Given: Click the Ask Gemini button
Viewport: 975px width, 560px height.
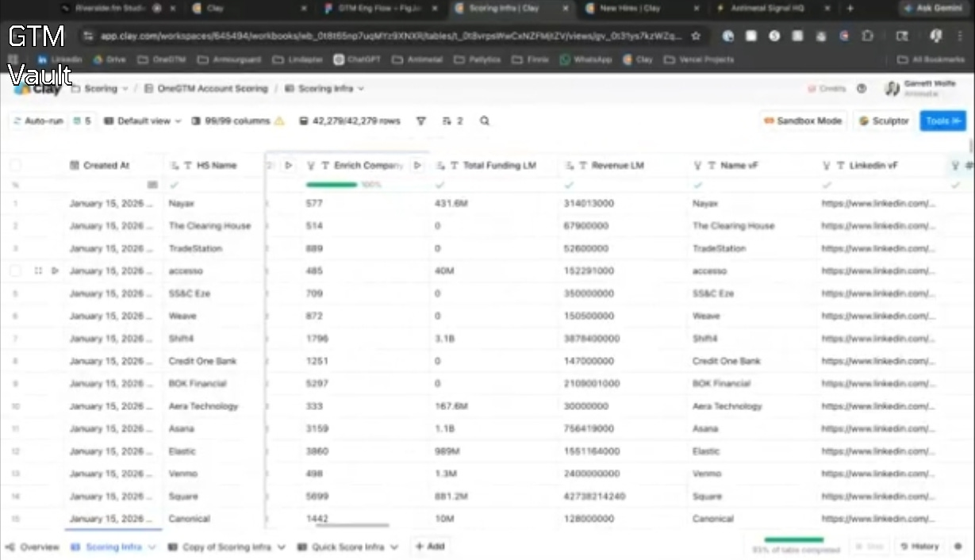Looking at the screenshot, I should (934, 8).
